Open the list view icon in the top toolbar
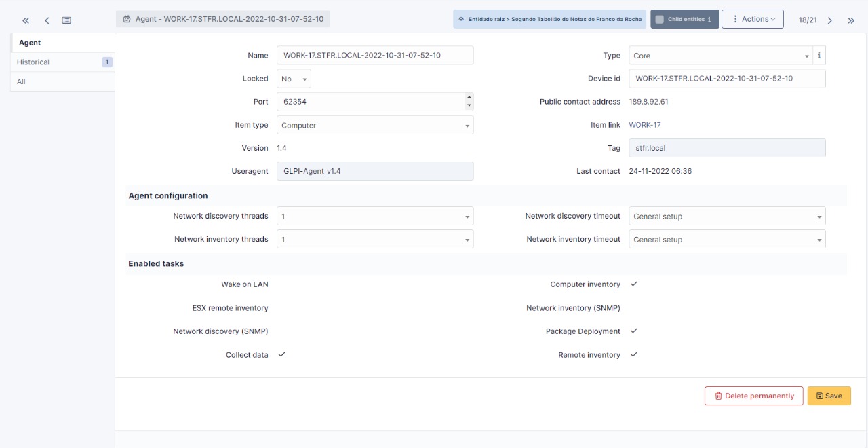The height and width of the screenshot is (448, 868). (65, 18)
